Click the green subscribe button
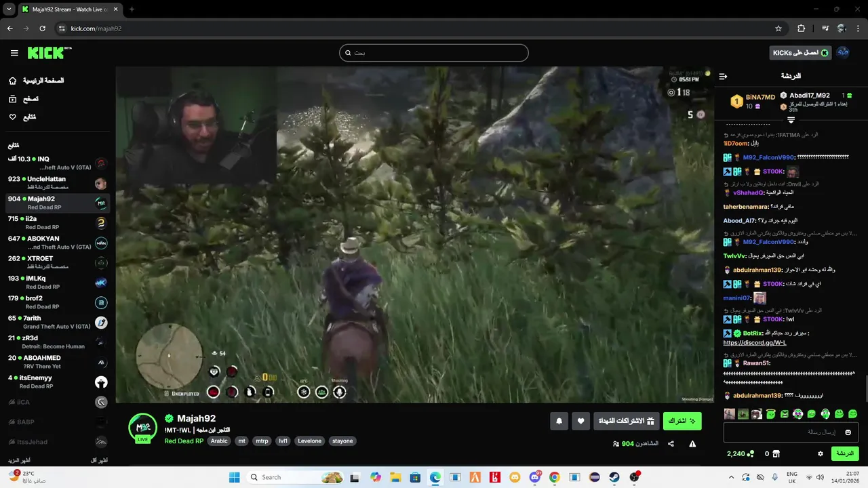 682,421
